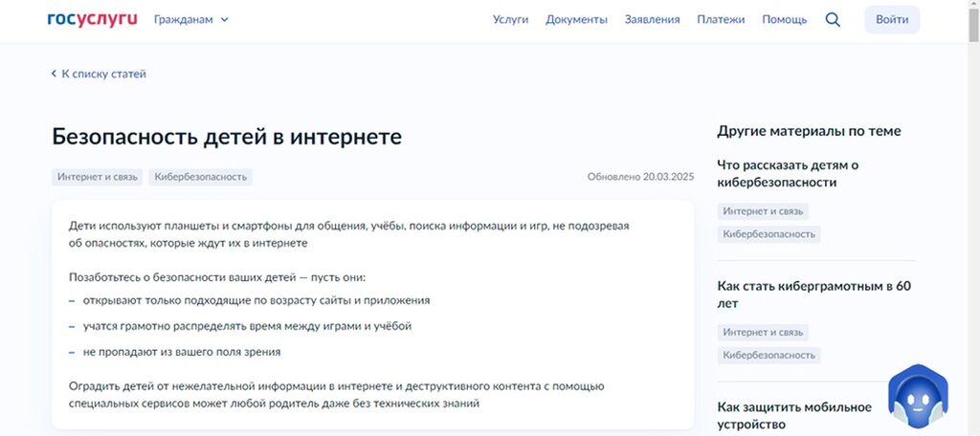Go to Заявления section
Image resolution: width=980 pixels, height=436 pixels.
(652, 19)
